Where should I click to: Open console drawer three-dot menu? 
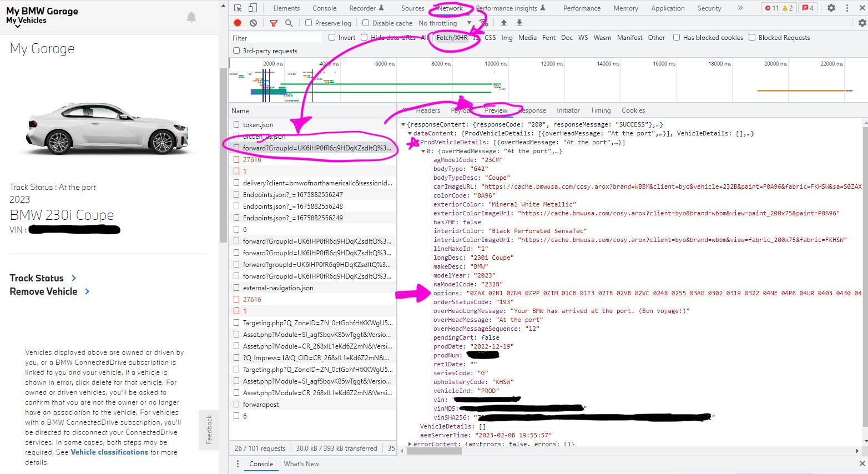pos(238,463)
